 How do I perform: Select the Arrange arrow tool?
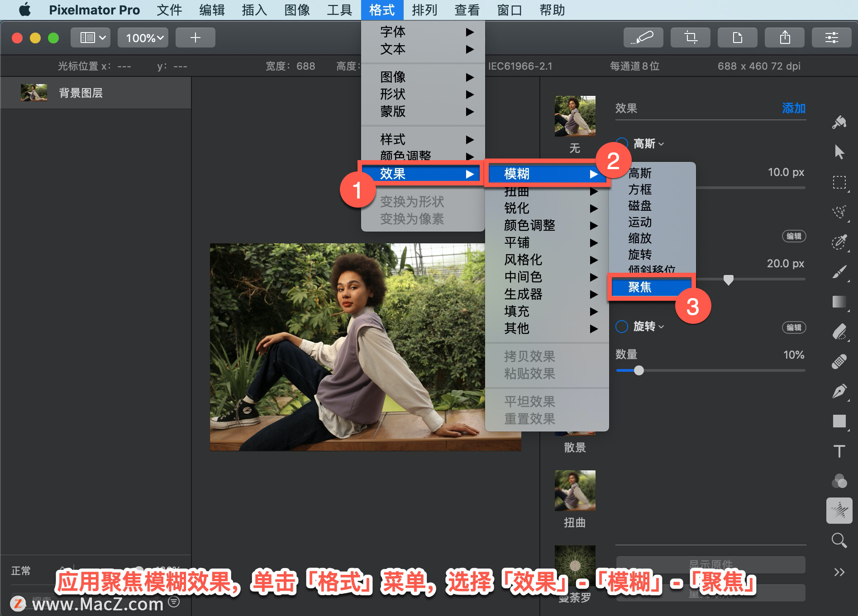point(839,152)
